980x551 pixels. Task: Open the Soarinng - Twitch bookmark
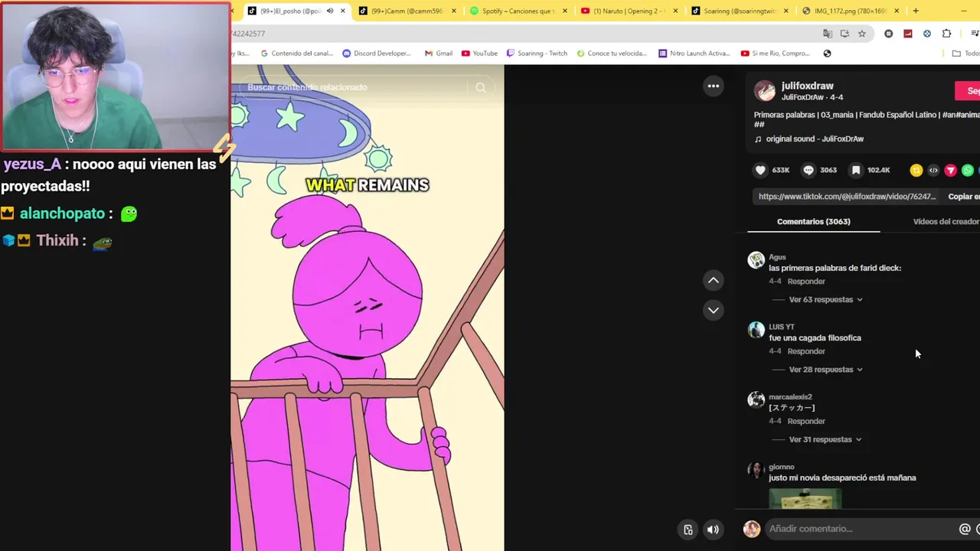click(537, 54)
